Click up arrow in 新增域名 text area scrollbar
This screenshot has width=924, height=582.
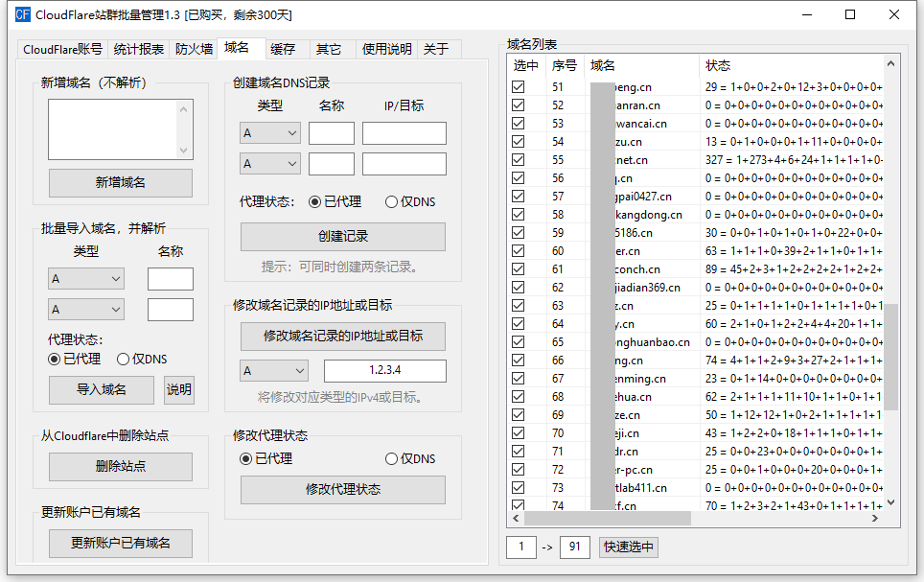click(184, 109)
